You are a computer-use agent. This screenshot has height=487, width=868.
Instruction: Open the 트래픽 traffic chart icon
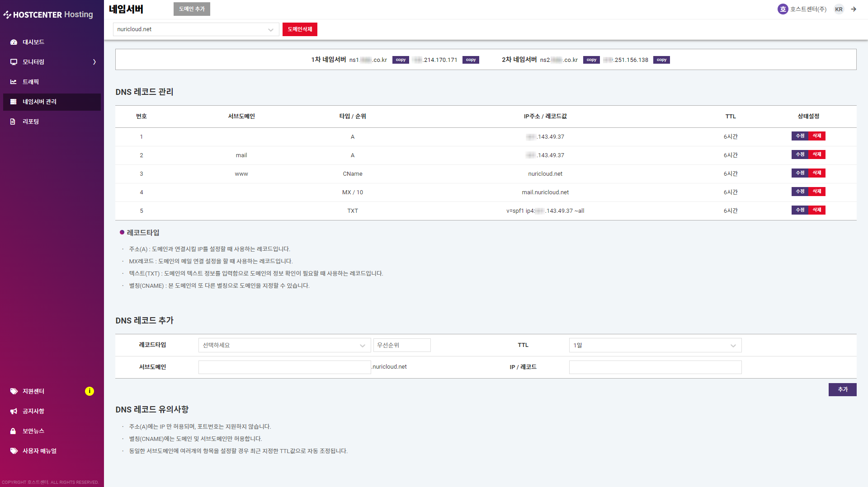pos(13,82)
